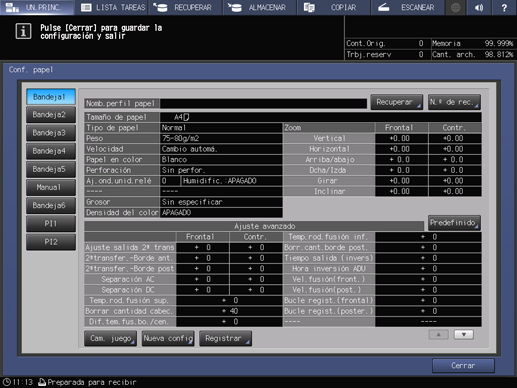Select the PI1 inserter tray
The width and height of the screenshot is (517, 388).
[x=51, y=224]
